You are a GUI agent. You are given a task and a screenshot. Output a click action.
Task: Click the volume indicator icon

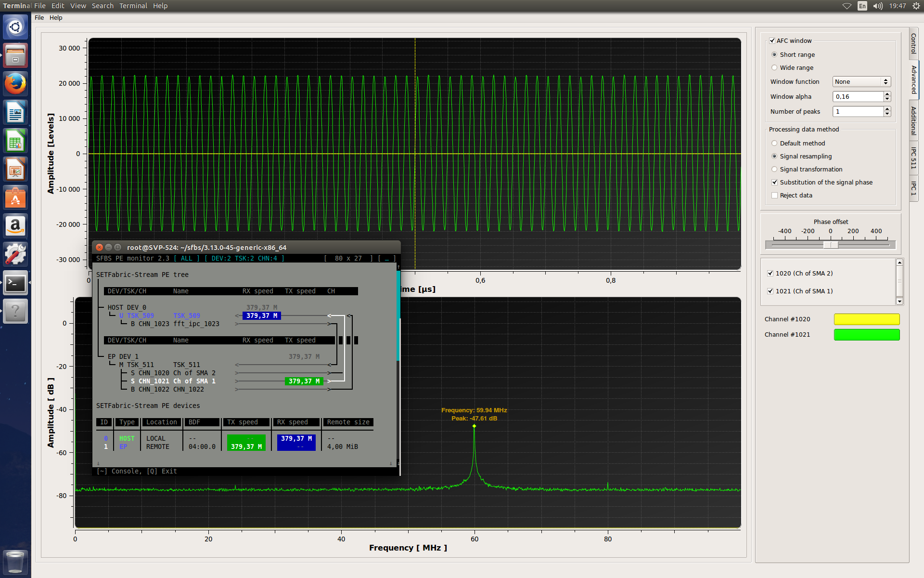click(878, 6)
